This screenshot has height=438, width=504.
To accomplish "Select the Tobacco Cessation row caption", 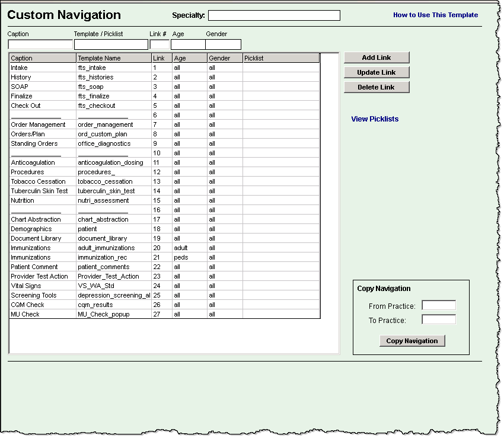I will [x=38, y=181].
